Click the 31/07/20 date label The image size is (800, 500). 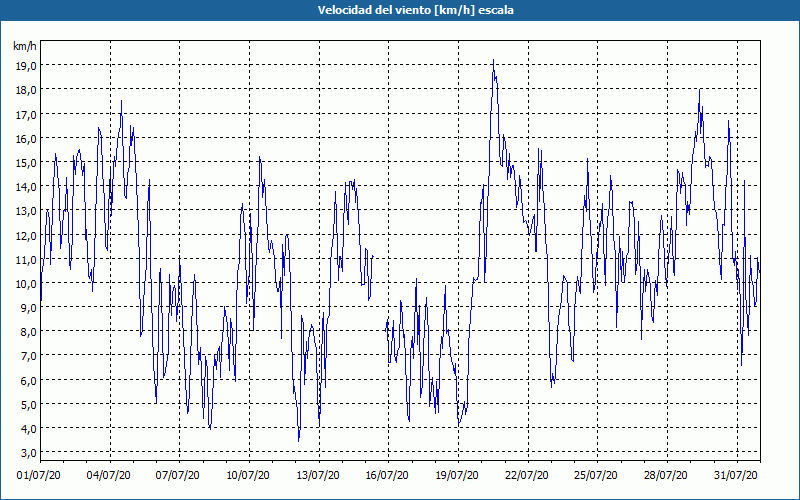tap(736, 476)
